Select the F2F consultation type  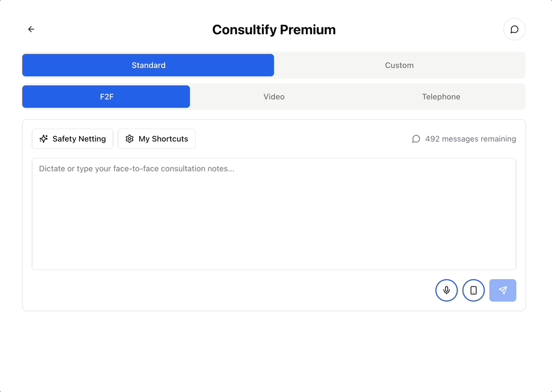[x=106, y=97]
